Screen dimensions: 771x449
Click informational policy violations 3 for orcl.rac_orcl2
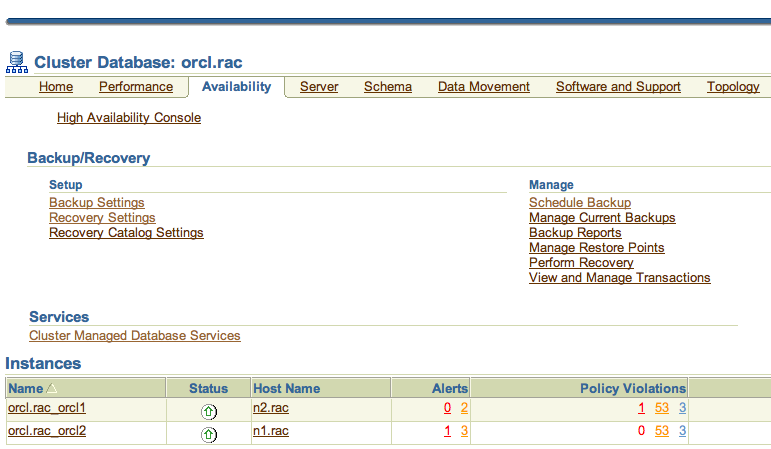coord(682,431)
